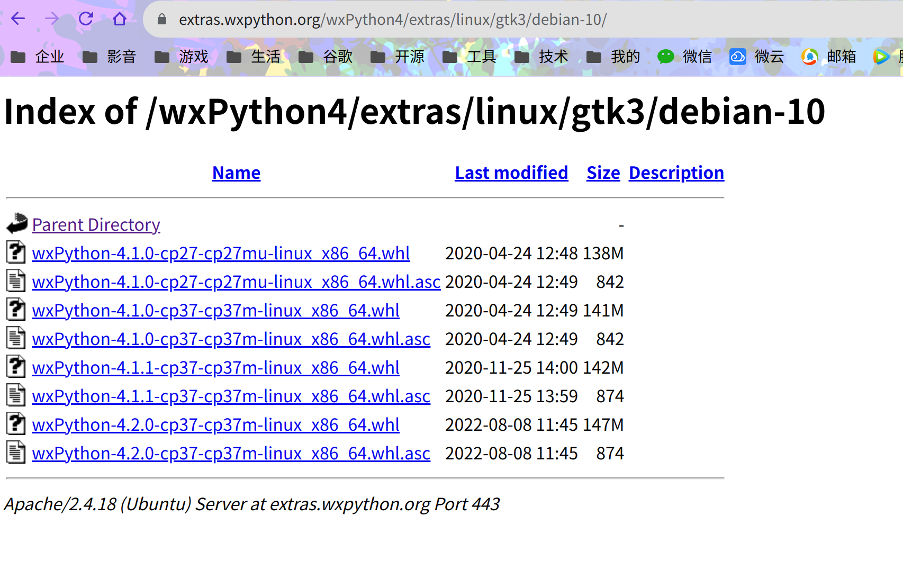Sort listing by Last modified
This screenshot has height=588, width=903.
[x=511, y=173]
